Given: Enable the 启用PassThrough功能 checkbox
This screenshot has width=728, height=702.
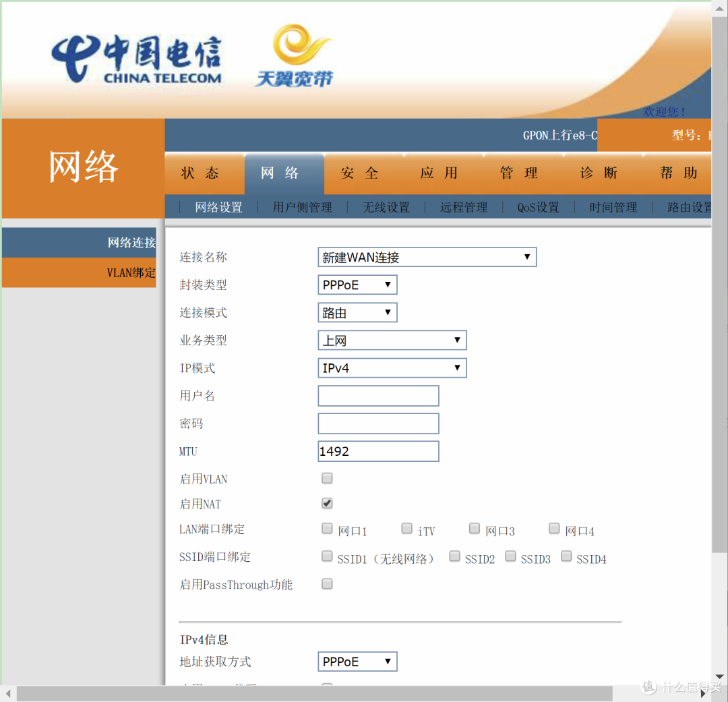Looking at the screenshot, I should [x=328, y=583].
